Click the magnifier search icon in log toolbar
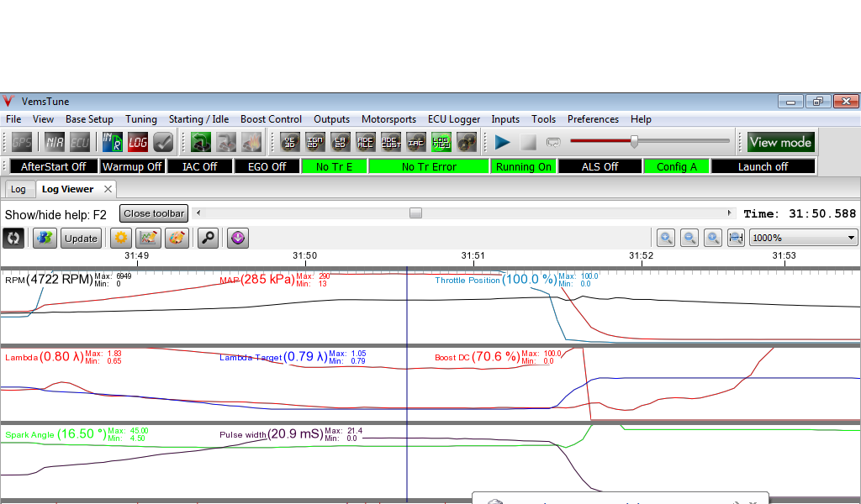 [x=208, y=238]
